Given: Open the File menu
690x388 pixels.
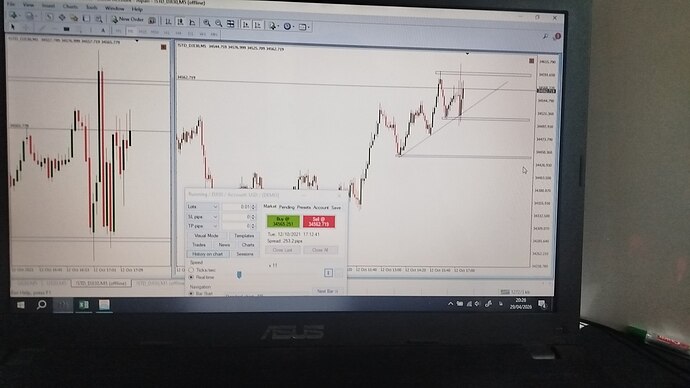Looking at the screenshot, I should (x=11, y=4).
